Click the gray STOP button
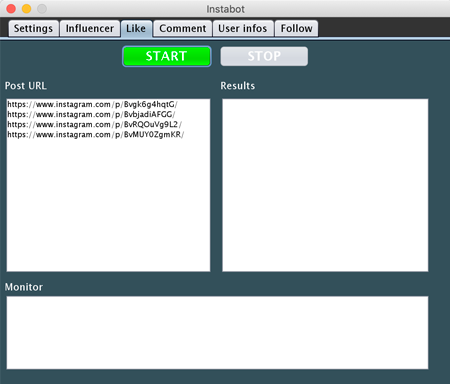The width and height of the screenshot is (450, 384). (x=264, y=56)
